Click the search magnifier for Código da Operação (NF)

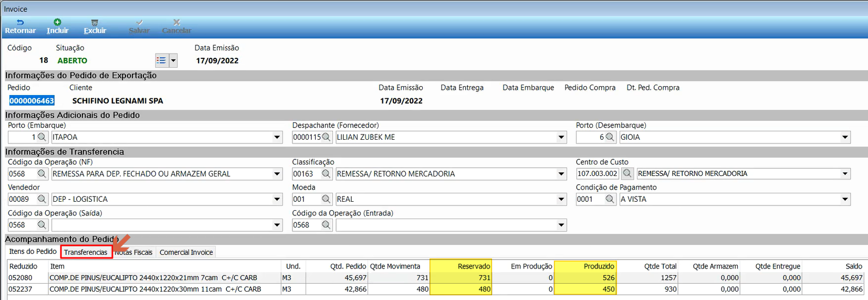(x=42, y=174)
